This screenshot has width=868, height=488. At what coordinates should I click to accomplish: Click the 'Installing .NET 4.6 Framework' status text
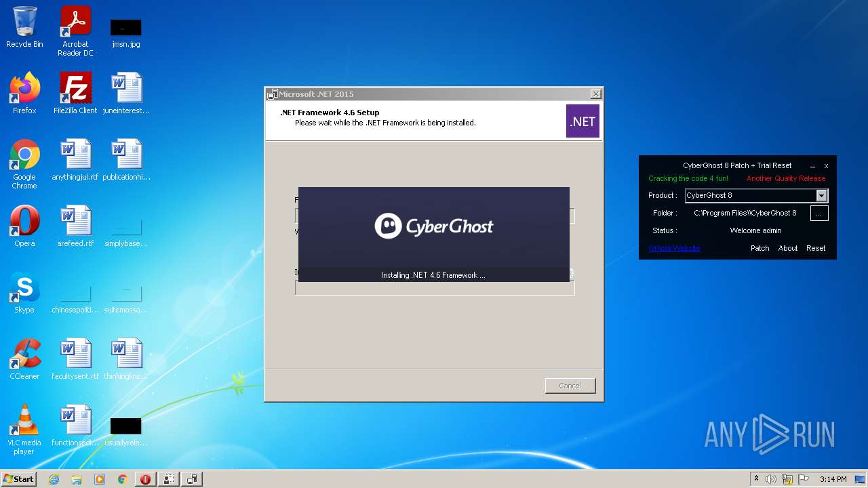click(x=433, y=275)
